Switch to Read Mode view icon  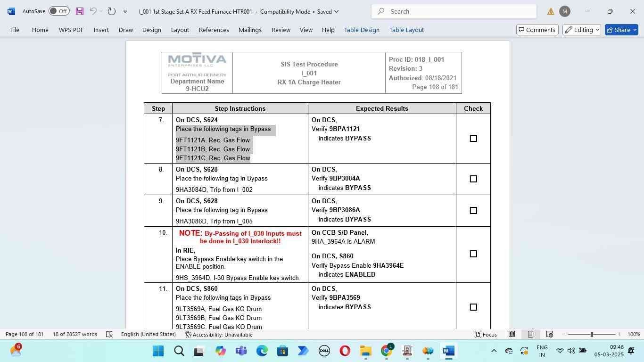tap(512, 334)
